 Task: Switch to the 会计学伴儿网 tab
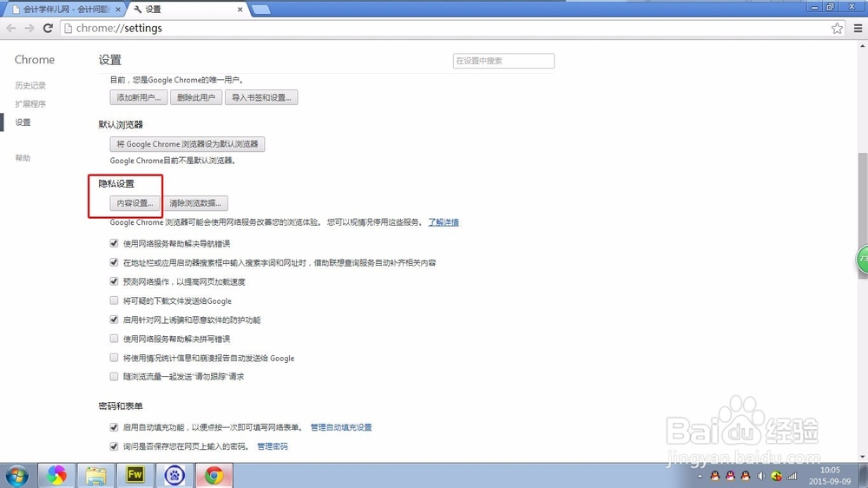pyautogui.click(x=66, y=10)
